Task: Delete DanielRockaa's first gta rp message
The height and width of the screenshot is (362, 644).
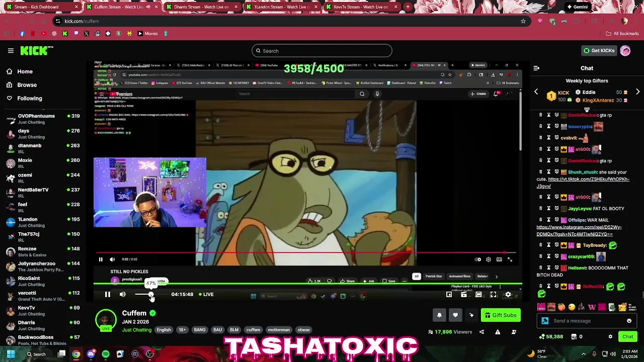Action: 540,115
